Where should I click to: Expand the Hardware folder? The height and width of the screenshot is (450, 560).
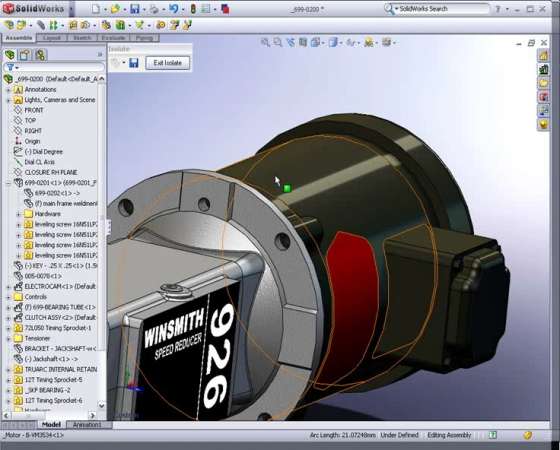pos(18,214)
